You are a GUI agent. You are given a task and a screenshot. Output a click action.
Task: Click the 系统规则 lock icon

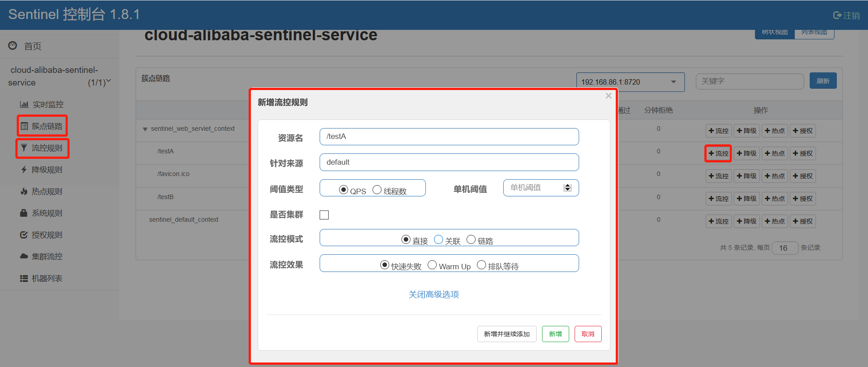click(24, 213)
